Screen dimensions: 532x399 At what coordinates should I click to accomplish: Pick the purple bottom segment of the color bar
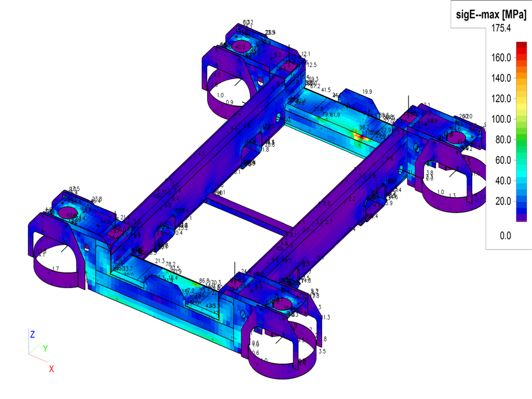pyautogui.click(x=521, y=218)
